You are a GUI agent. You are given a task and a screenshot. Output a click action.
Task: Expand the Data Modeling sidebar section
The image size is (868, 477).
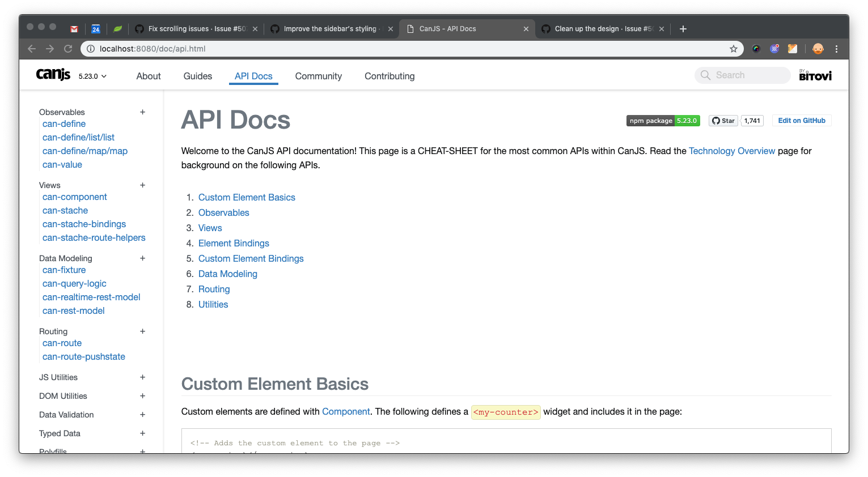point(143,258)
